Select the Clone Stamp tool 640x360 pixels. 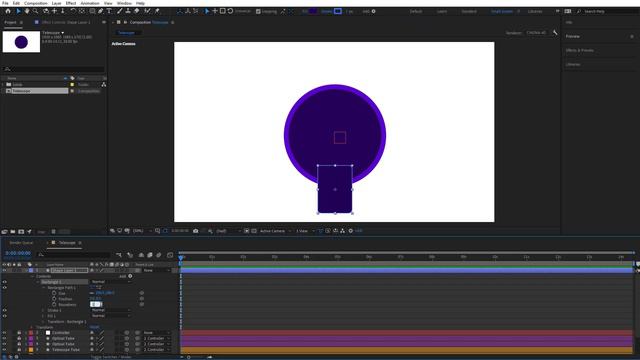pos(128,11)
